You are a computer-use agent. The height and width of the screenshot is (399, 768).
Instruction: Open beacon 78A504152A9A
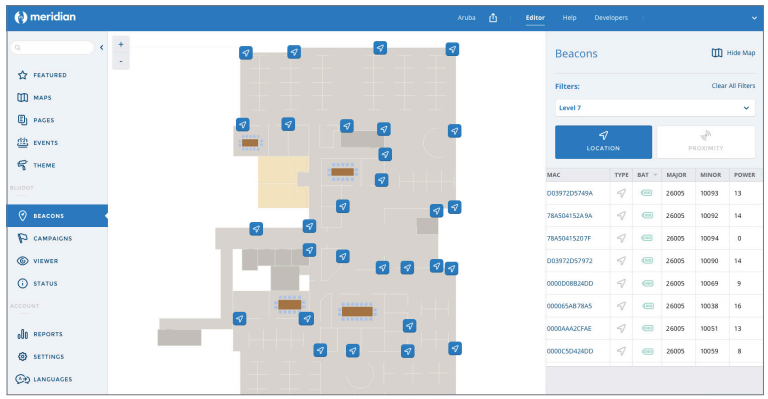point(570,215)
